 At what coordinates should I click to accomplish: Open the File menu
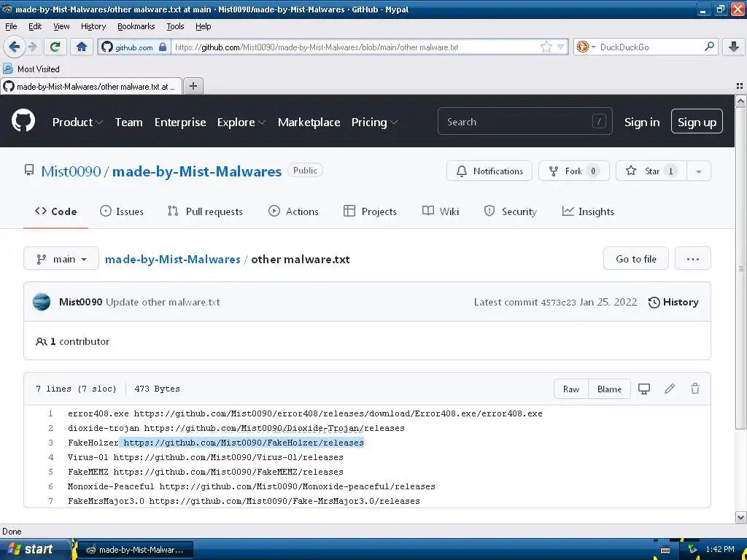[11, 27]
